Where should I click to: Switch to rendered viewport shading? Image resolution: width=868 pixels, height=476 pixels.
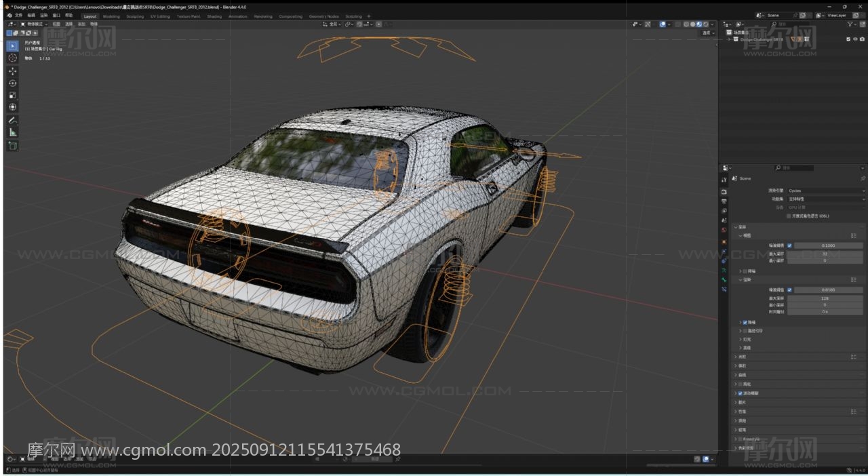pos(707,24)
